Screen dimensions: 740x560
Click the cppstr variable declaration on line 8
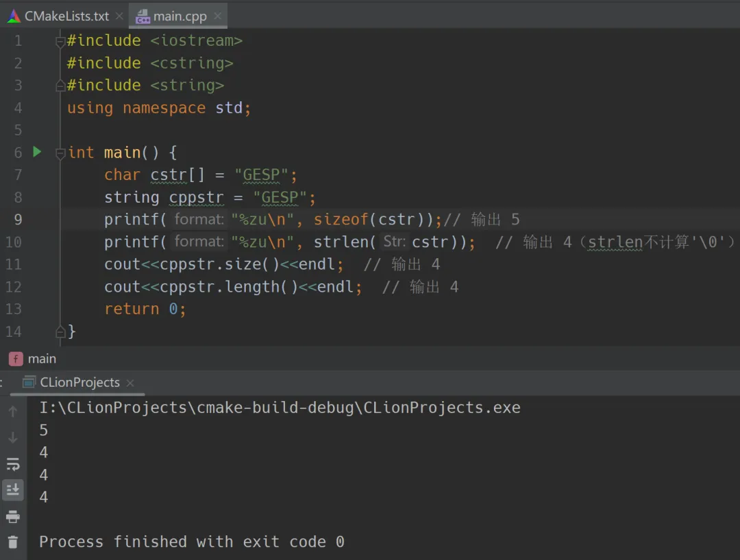coord(197,197)
